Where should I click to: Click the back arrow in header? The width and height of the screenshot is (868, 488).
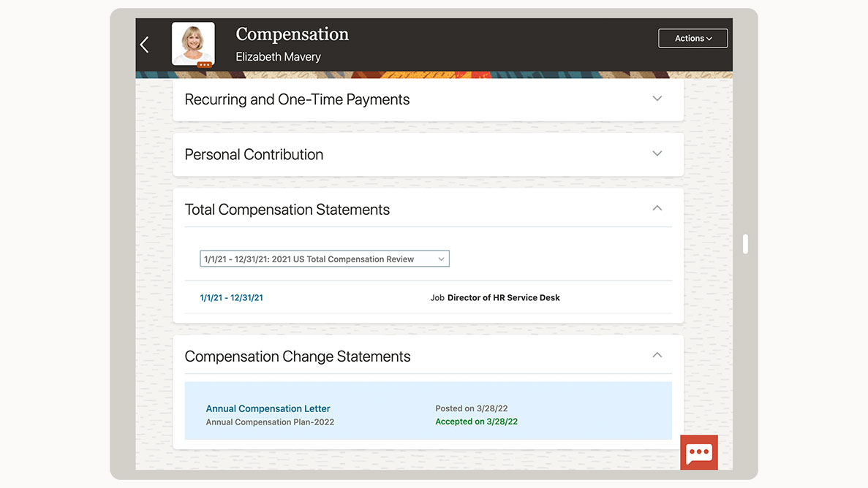pyautogui.click(x=145, y=45)
